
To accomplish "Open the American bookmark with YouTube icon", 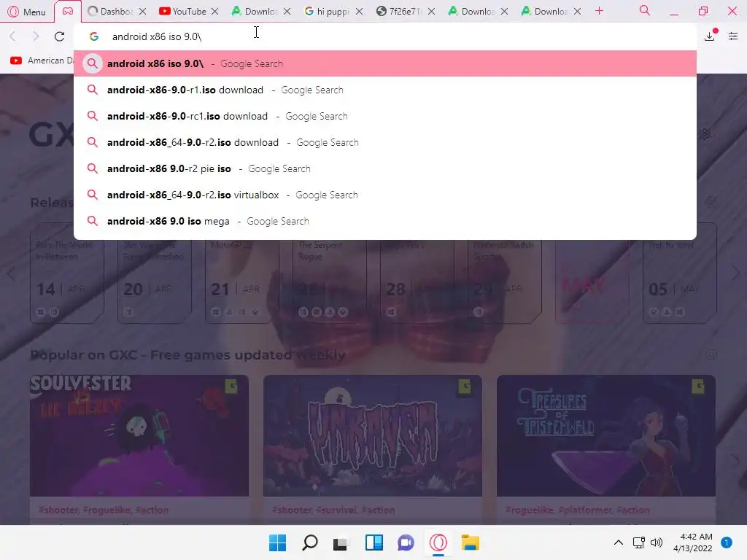I will point(42,61).
